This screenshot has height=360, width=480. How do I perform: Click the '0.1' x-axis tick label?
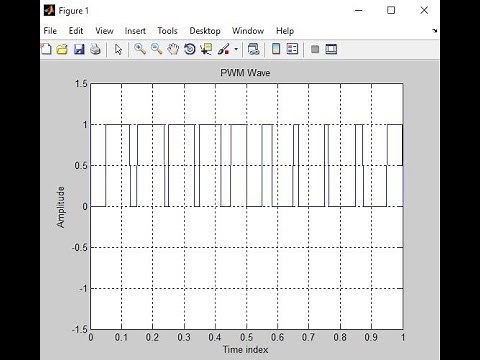tap(121, 337)
